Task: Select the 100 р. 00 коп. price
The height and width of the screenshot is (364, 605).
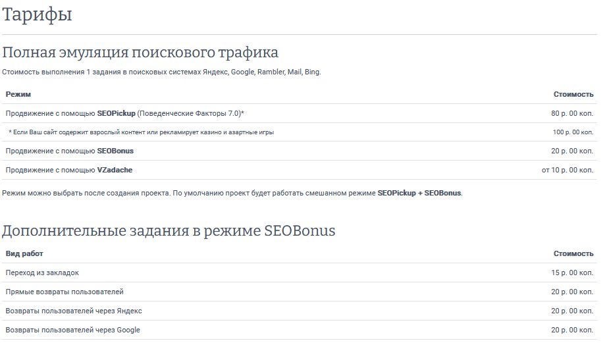Action: (x=572, y=132)
